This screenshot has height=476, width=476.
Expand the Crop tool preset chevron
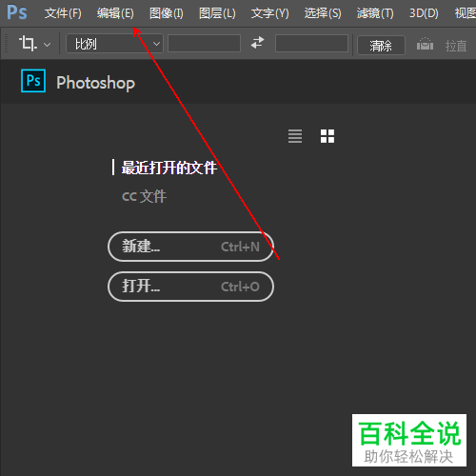pyautogui.click(x=47, y=45)
